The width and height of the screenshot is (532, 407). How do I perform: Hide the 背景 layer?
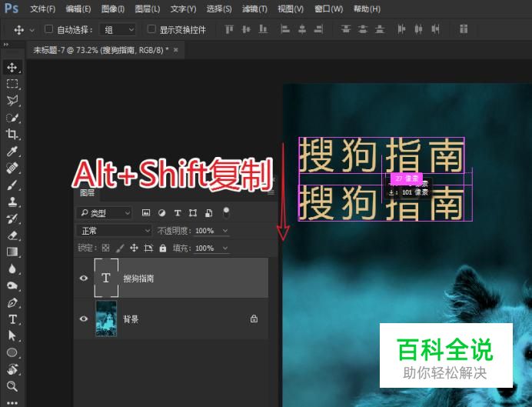(84, 319)
